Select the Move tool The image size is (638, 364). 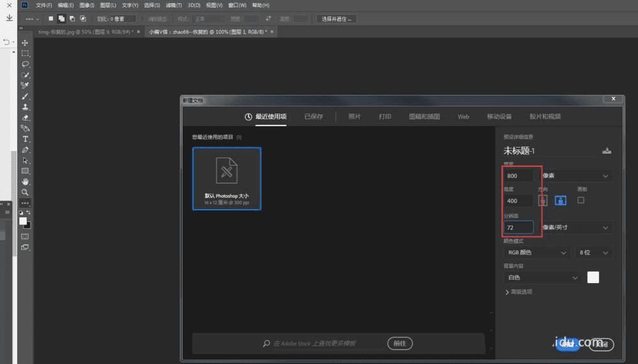pyautogui.click(x=25, y=43)
